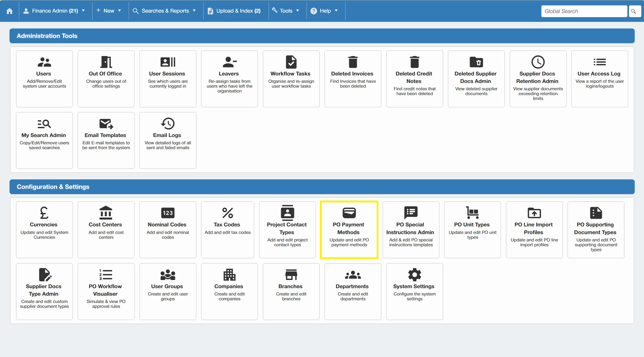
Task: Open the Supplier Docs Type Admin tile
Action: point(44,291)
